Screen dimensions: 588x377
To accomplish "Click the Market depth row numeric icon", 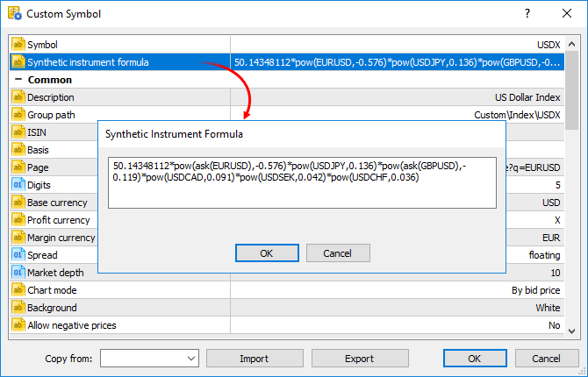I will [x=18, y=273].
